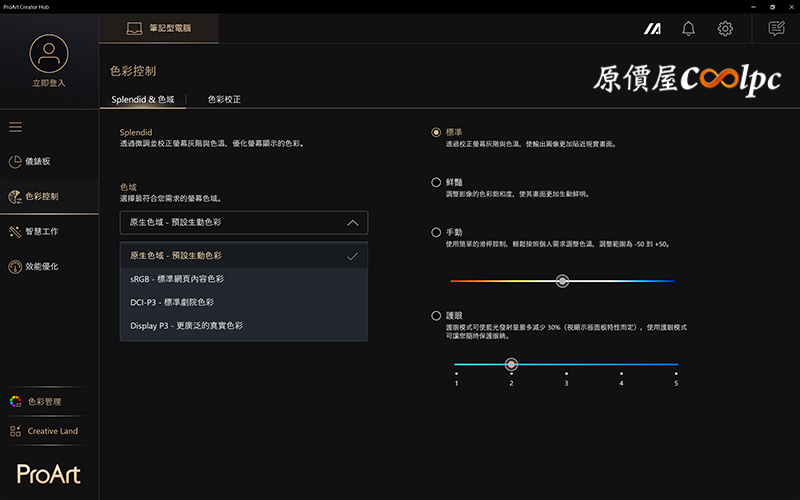Open the 智慧工作 sidebar item
800x500 pixels.
49,232
